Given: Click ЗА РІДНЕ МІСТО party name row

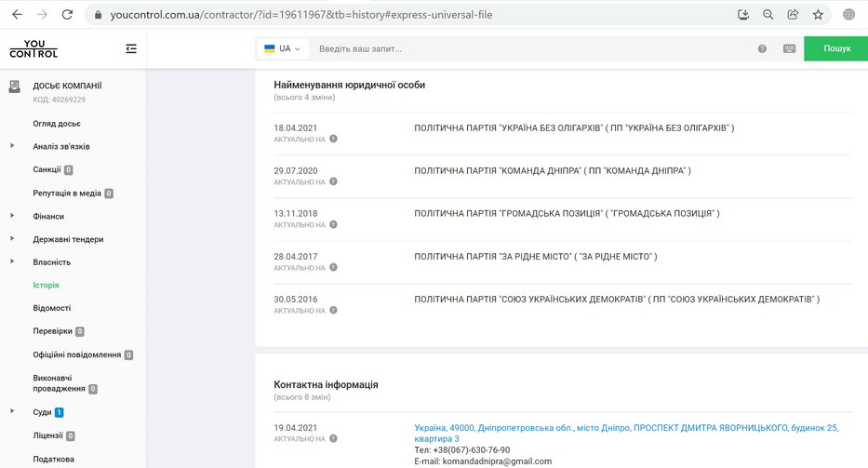Looking at the screenshot, I should (535, 257).
